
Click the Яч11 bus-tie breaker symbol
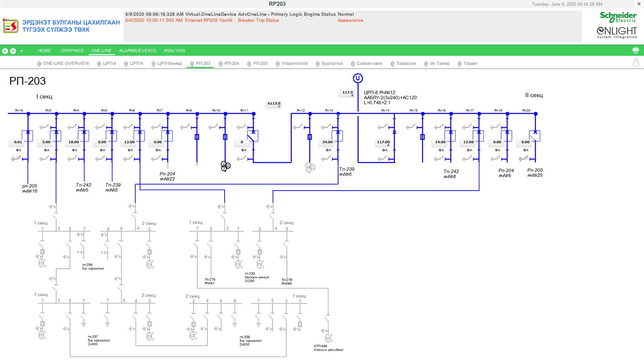(253, 135)
